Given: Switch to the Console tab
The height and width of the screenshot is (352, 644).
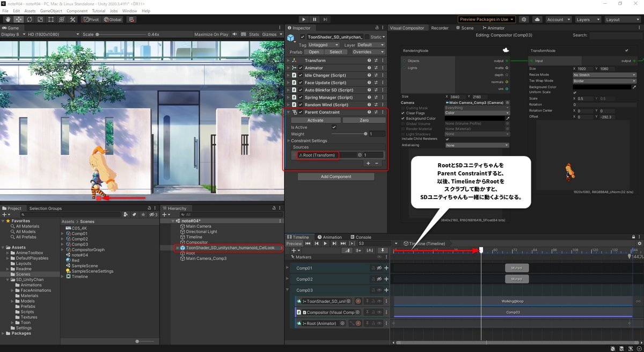Looking at the screenshot, I should click(x=361, y=237).
